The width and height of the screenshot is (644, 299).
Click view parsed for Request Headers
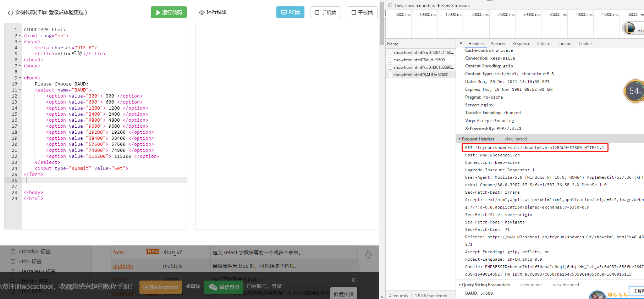pyautogui.click(x=516, y=139)
